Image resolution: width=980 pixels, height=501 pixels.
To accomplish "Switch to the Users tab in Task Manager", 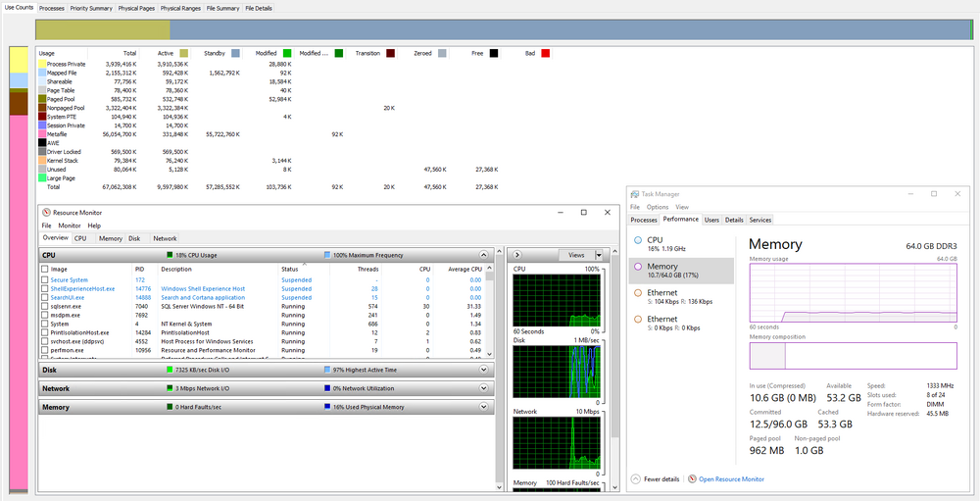I will tap(711, 221).
